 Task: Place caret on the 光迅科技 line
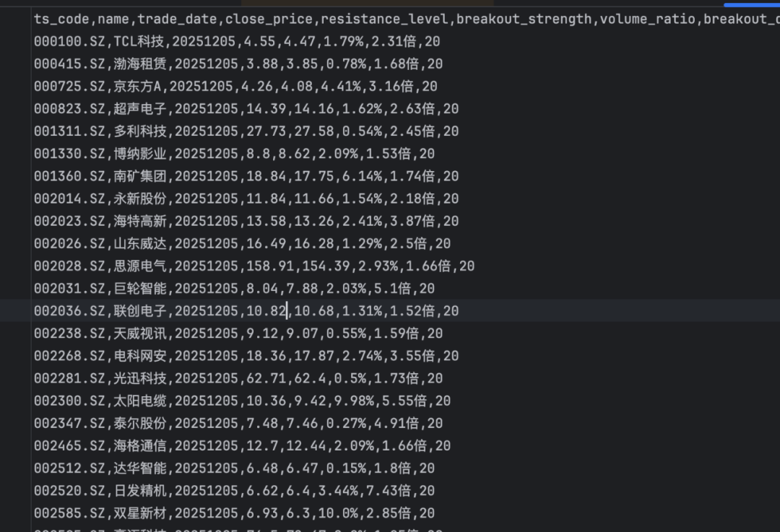pos(238,378)
